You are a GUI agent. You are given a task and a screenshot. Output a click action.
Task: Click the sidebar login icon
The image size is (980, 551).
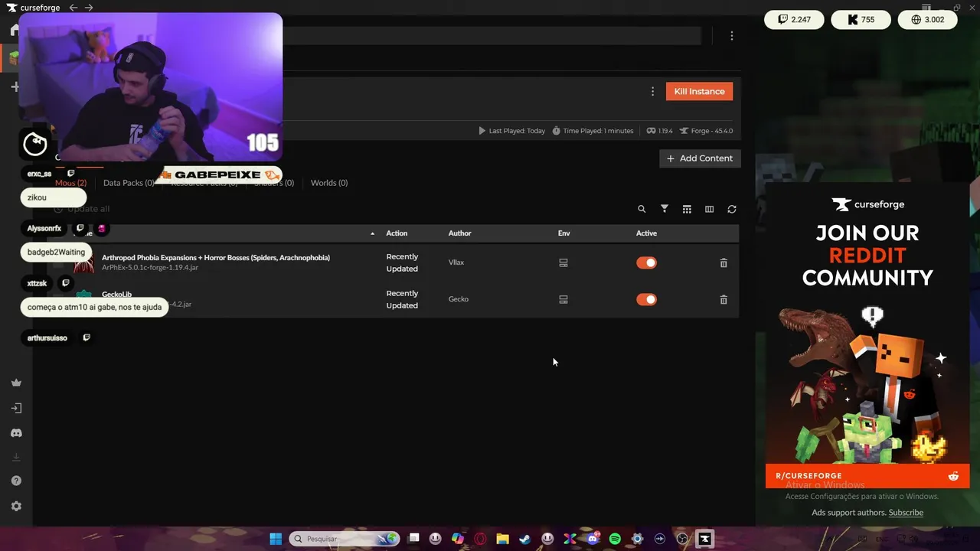coord(16,408)
